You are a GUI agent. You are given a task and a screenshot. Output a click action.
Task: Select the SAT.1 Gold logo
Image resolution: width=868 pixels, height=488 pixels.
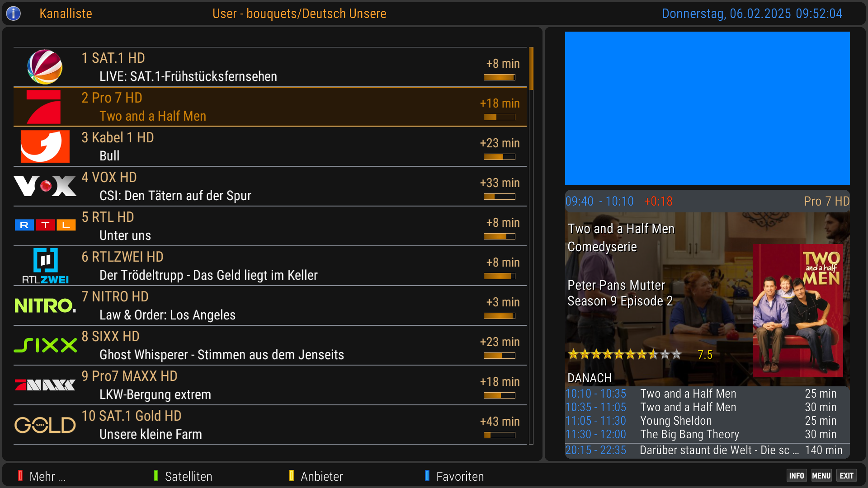point(45,425)
